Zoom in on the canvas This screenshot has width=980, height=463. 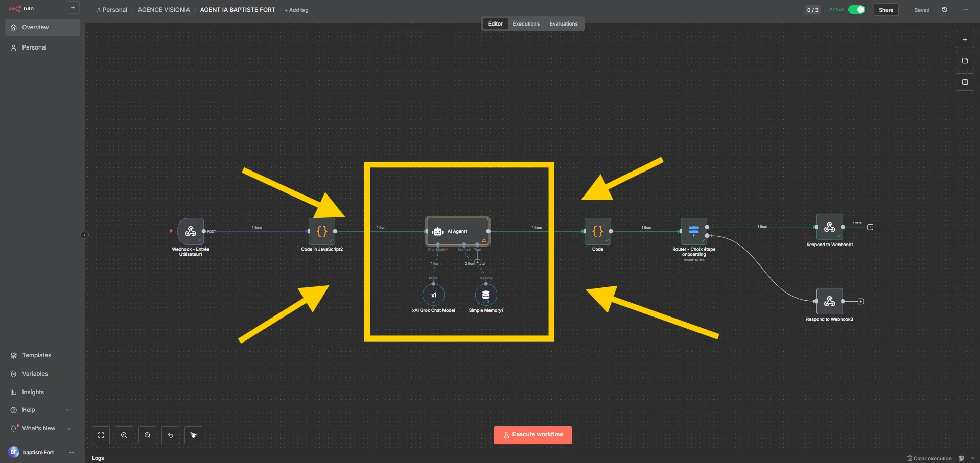click(124, 435)
